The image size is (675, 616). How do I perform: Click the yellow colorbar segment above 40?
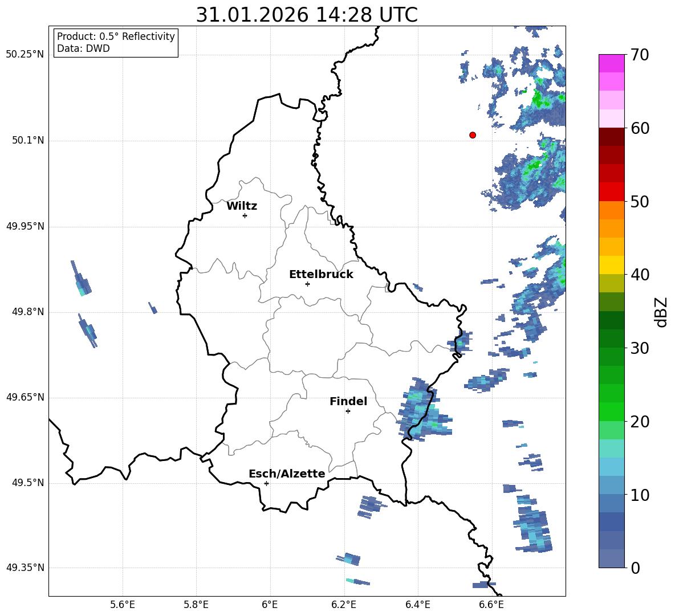[611, 265]
